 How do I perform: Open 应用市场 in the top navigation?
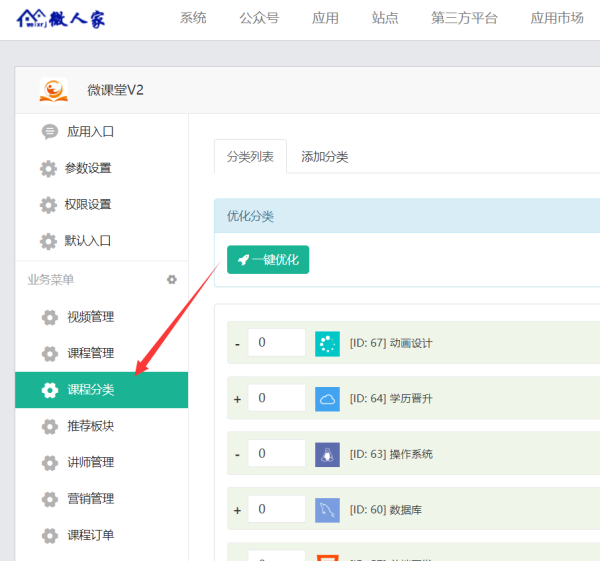coord(557,18)
